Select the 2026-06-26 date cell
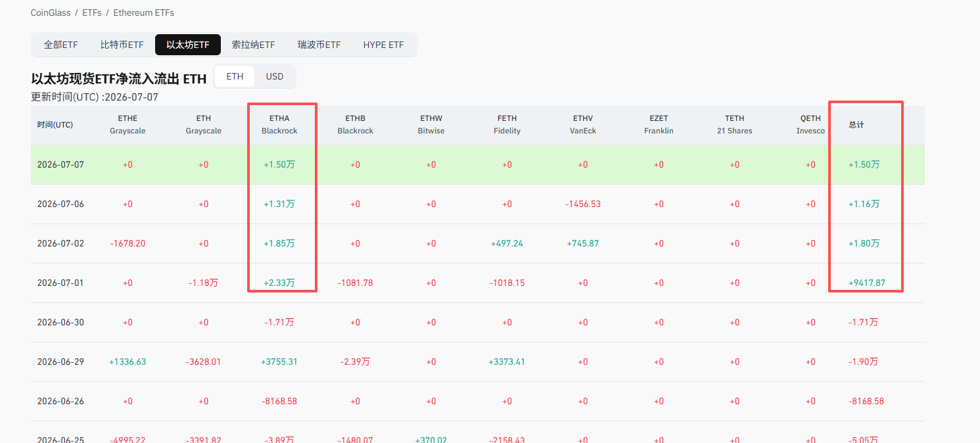 [x=60, y=401]
